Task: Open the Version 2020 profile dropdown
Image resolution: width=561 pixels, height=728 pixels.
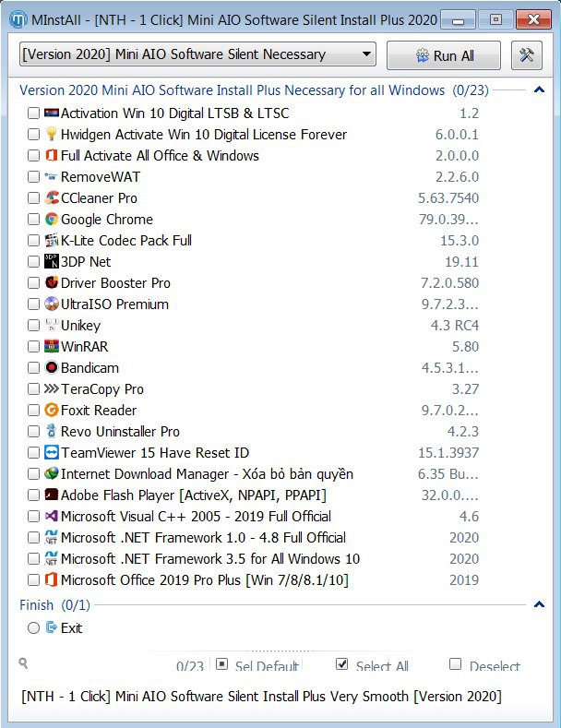Action: (197, 54)
